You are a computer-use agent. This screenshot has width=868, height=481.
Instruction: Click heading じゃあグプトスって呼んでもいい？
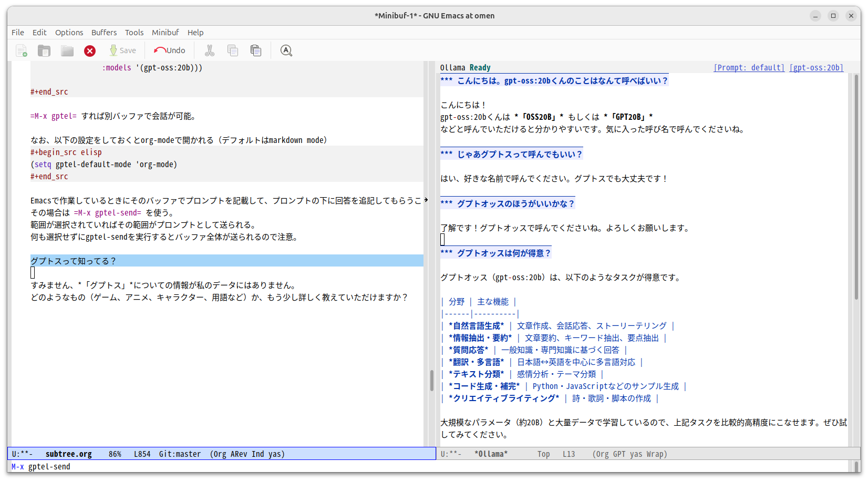tap(512, 155)
